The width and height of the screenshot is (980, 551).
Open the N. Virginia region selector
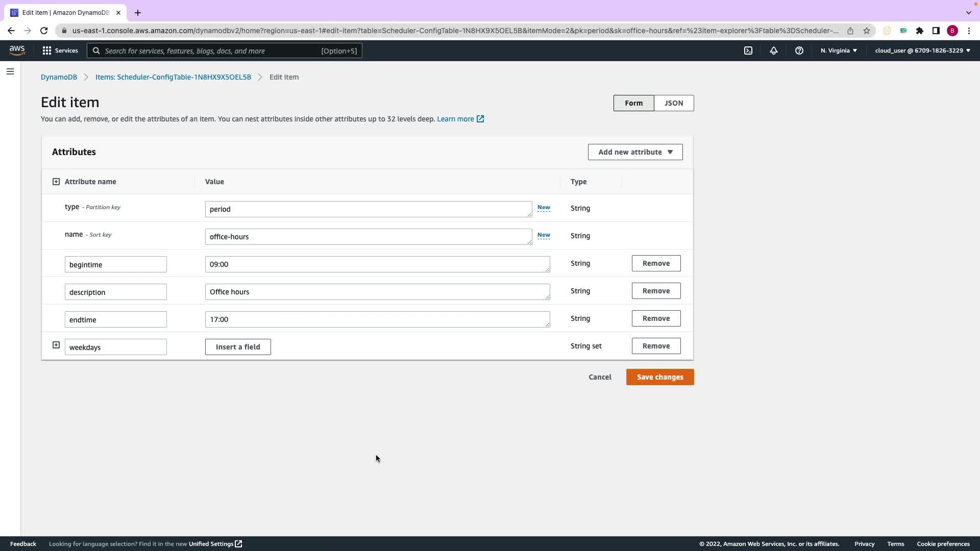click(x=839, y=51)
